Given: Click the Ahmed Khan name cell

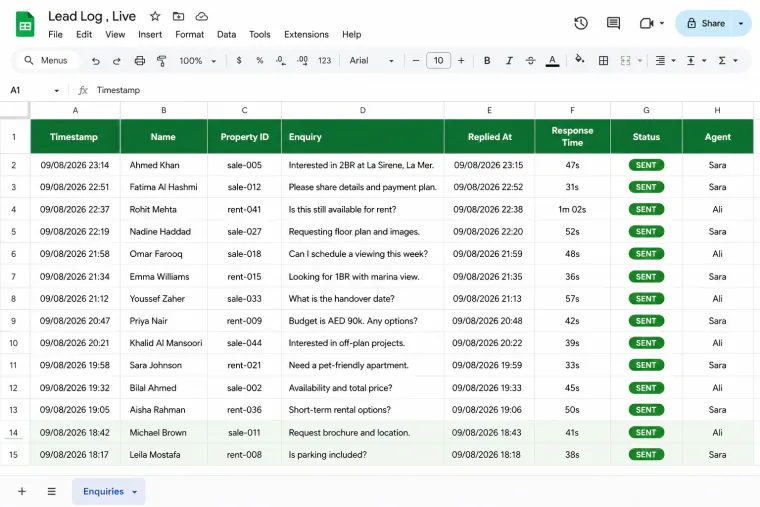Looking at the screenshot, I should (164, 165).
